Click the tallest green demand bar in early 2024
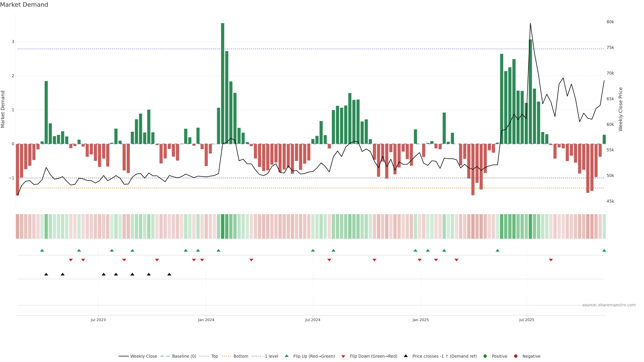 tap(223, 82)
